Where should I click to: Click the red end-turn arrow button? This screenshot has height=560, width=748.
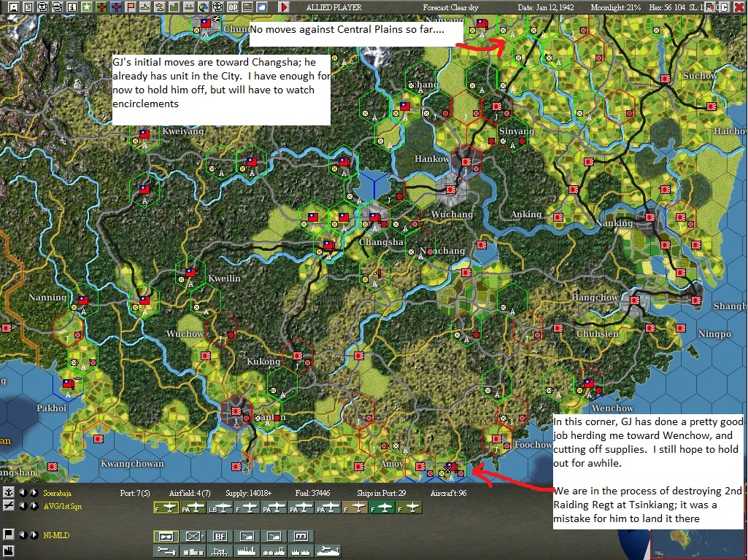pyautogui.click(x=284, y=7)
